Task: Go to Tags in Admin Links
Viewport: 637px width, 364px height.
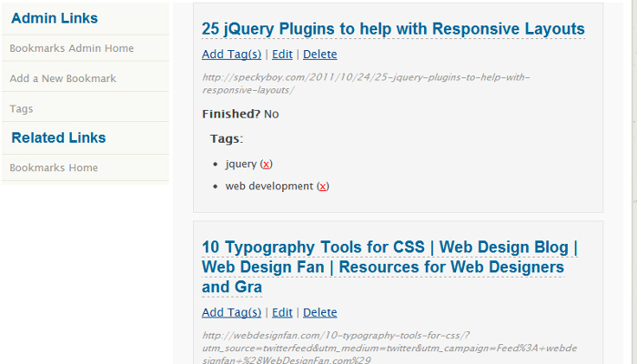Action: pyautogui.click(x=22, y=109)
